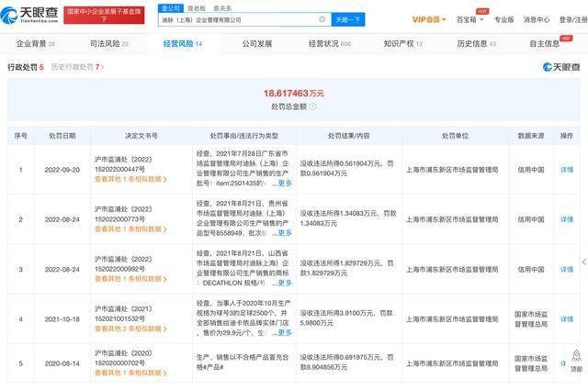
Task: Switch to the 经营状况 tab
Action: pyautogui.click(x=330, y=44)
